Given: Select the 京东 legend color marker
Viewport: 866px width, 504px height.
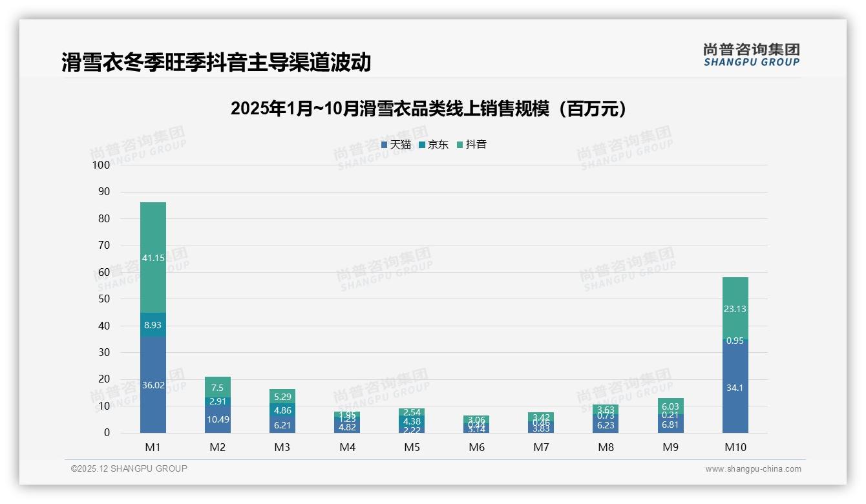Looking at the screenshot, I should 423,145.
